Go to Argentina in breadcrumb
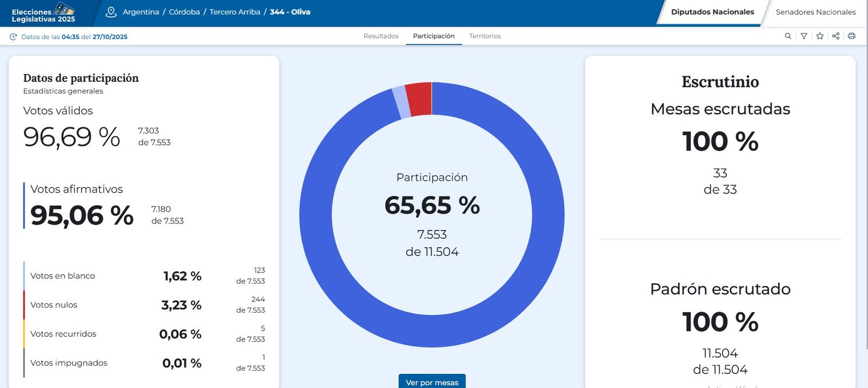The height and width of the screenshot is (388, 868). (x=141, y=12)
